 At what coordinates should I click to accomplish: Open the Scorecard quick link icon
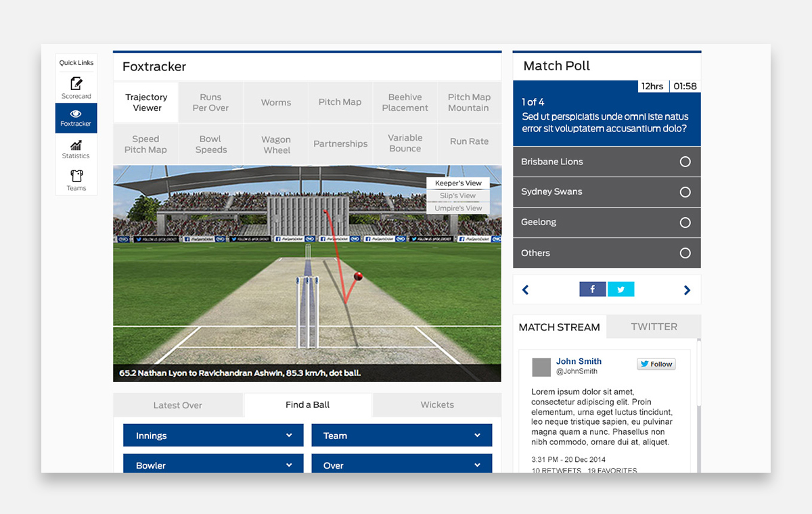click(76, 84)
